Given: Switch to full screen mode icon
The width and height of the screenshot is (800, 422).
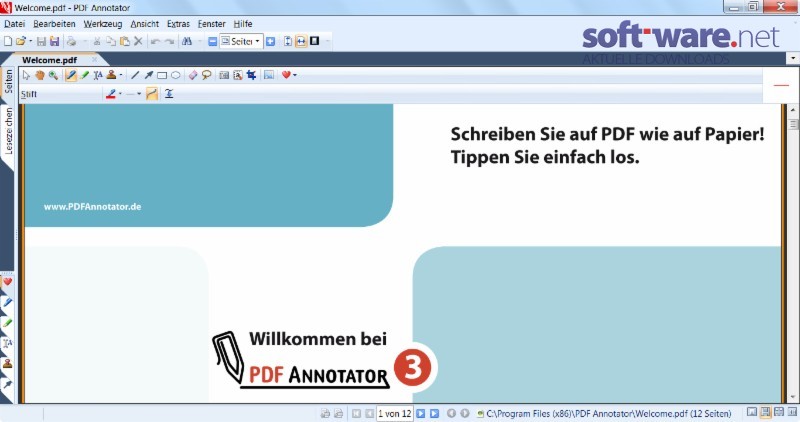Looking at the screenshot, I should click(x=315, y=41).
